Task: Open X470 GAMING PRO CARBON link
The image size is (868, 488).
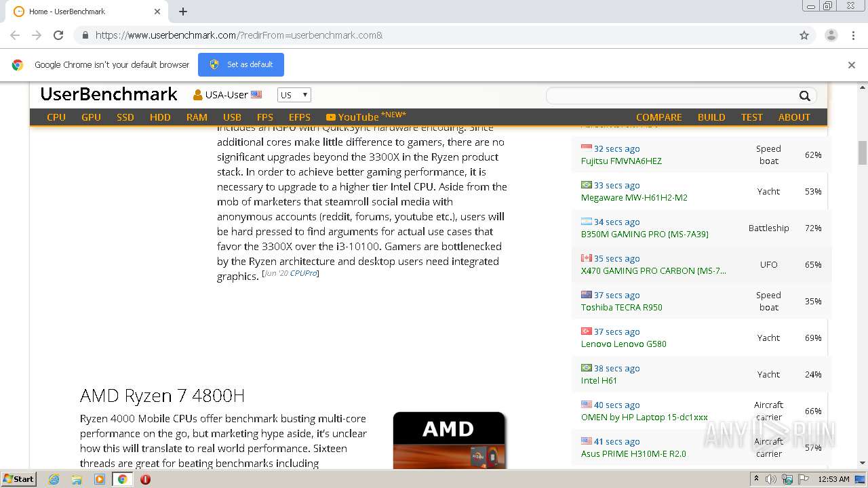Action: 653,270
